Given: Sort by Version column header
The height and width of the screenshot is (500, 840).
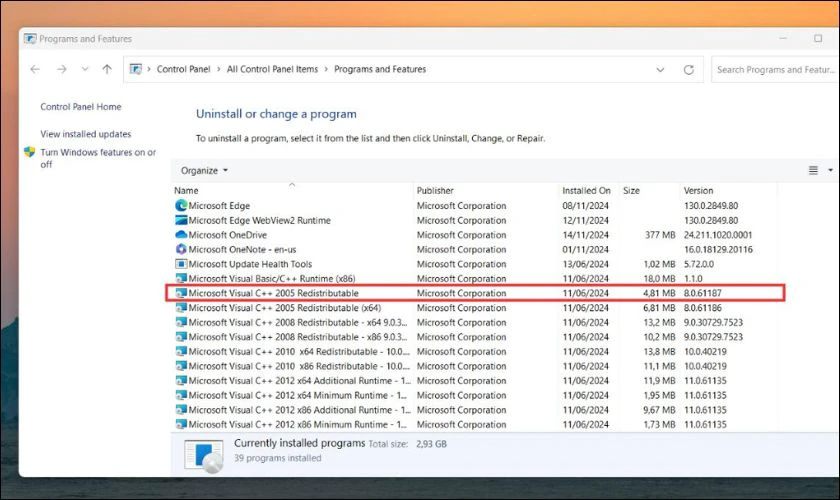Looking at the screenshot, I should (698, 190).
